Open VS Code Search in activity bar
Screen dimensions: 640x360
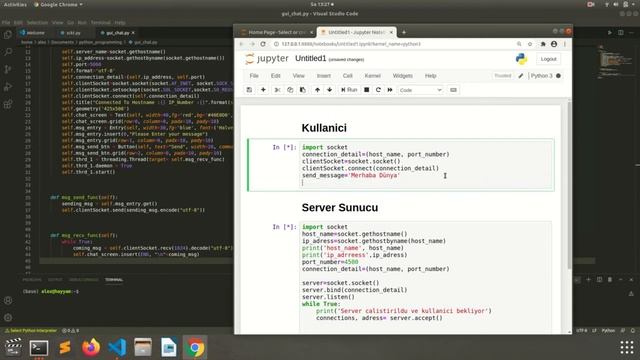(8, 52)
